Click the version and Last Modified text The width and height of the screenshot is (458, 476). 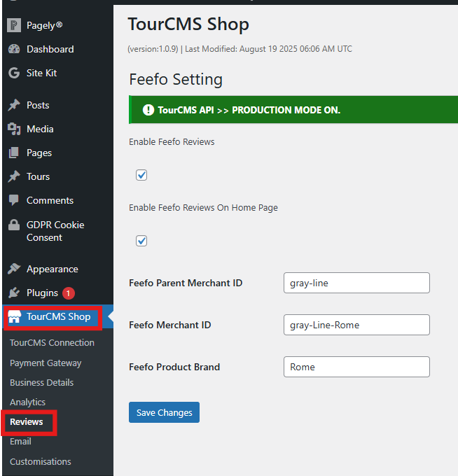[240, 49]
